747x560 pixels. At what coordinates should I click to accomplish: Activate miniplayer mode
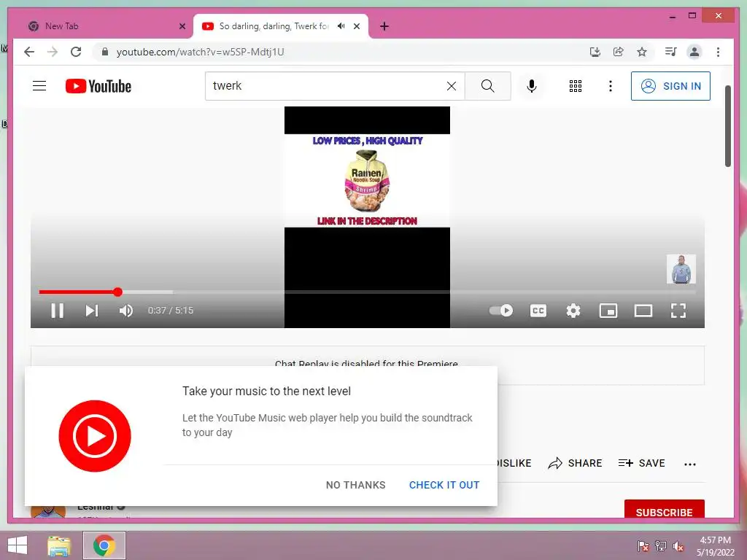point(608,311)
